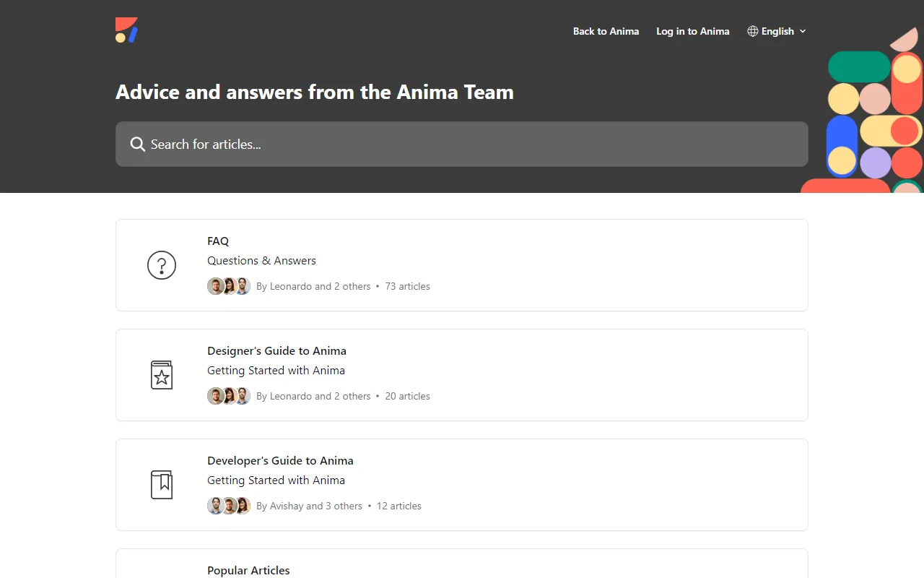Click By Leonardo and 2 others in FAQ card
The width and height of the screenshot is (924, 578).
pyautogui.click(x=313, y=286)
